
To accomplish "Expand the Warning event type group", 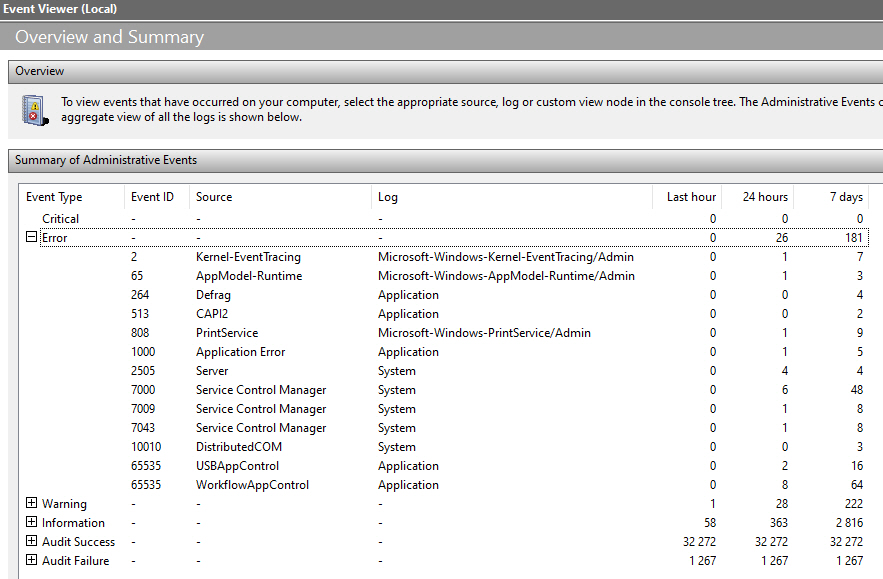I will [32, 503].
